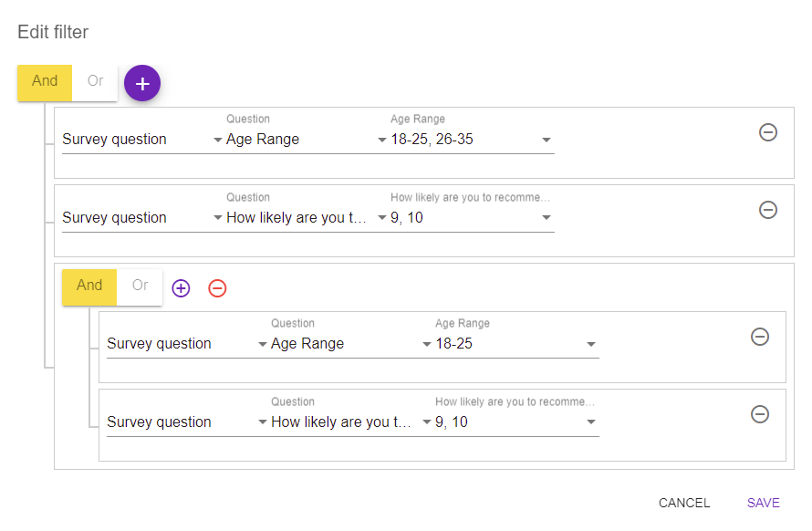Open the nested 18-25 value dropdown
The width and height of the screenshot is (812, 531).
pyautogui.click(x=516, y=344)
